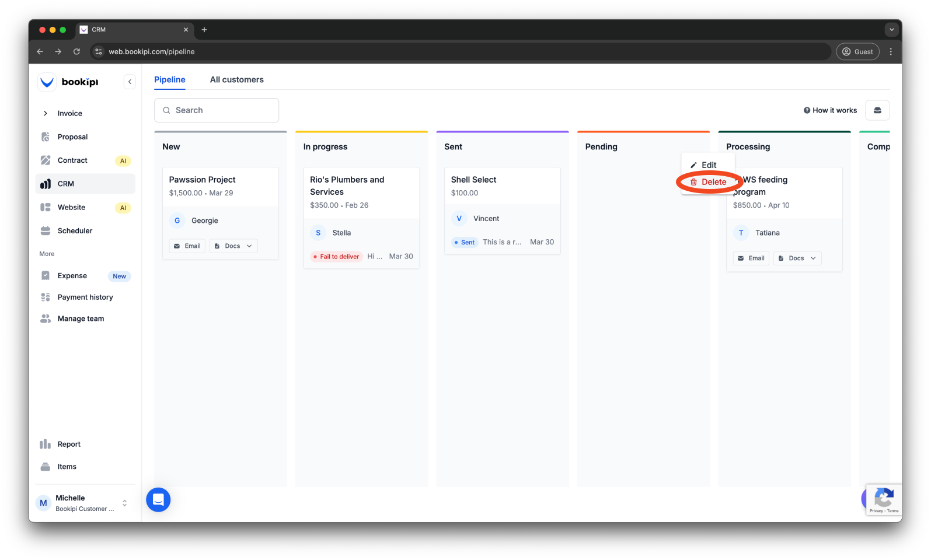931x560 pixels.
Task: Click the browser address bar
Action: pyautogui.click(x=461, y=51)
